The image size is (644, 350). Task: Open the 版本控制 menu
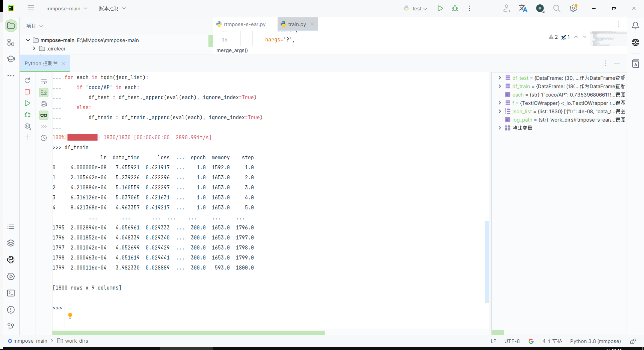(x=112, y=9)
